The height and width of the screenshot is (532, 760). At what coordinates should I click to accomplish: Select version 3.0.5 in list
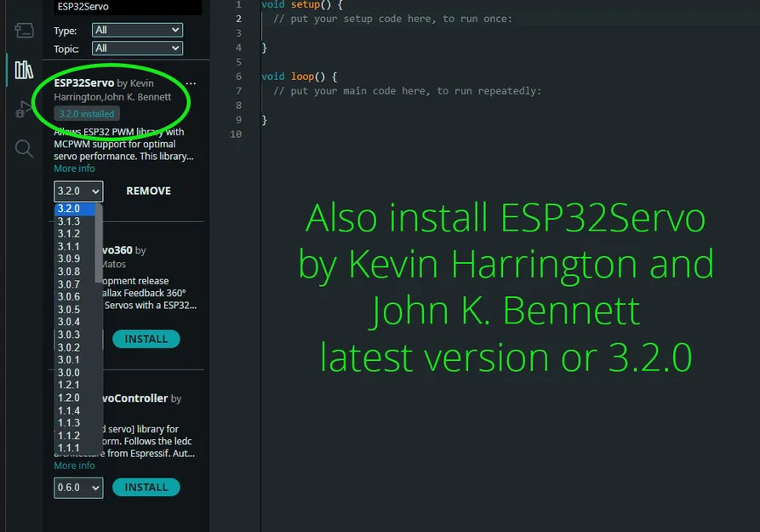[75, 309]
